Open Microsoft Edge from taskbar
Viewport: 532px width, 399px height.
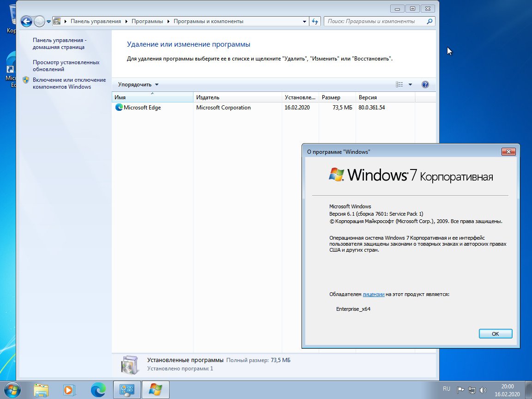(98, 390)
